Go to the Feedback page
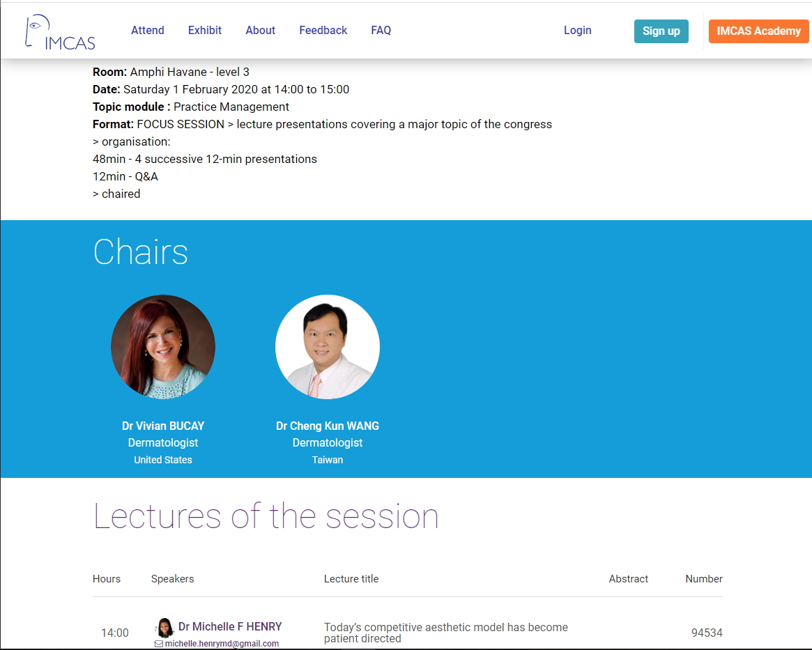This screenshot has height=650, width=812. coord(323,31)
